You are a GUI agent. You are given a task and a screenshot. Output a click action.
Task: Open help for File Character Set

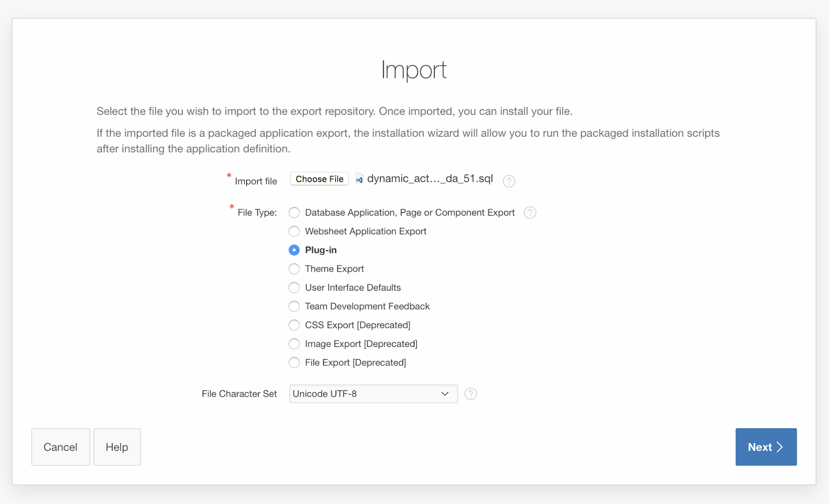point(470,394)
